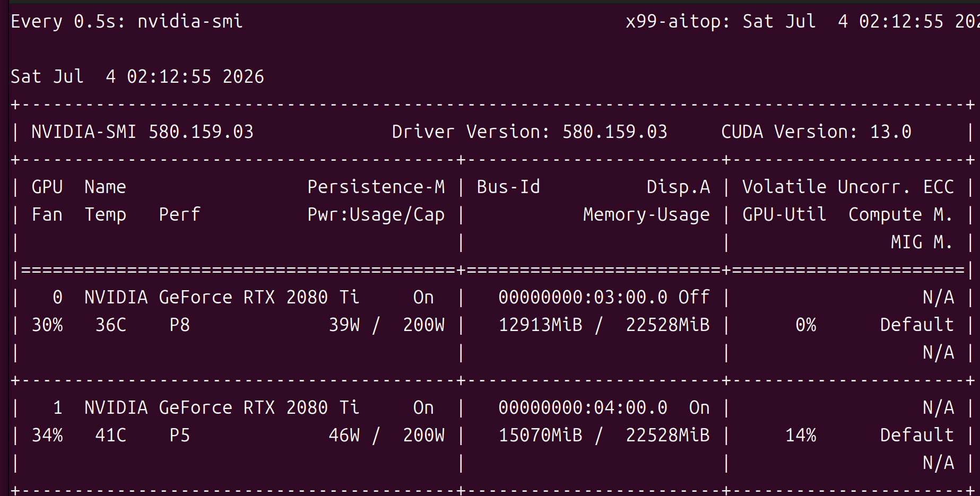
Task: Click GPU 1's name 'NVIDIA GeForce RTX 2080 Ti'
Action: (x=222, y=407)
